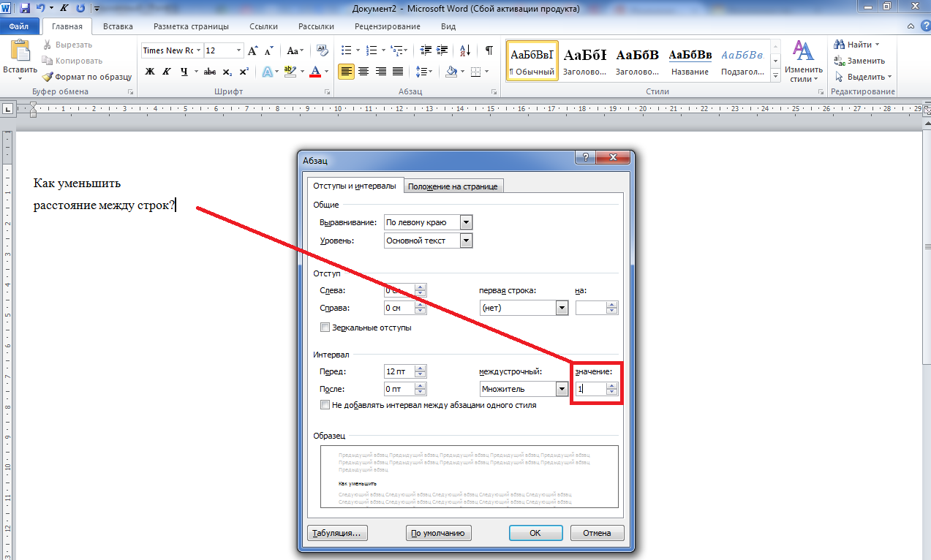The image size is (931, 560).
Task: Open font name dropdown Times New Roman
Action: (x=198, y=50)
